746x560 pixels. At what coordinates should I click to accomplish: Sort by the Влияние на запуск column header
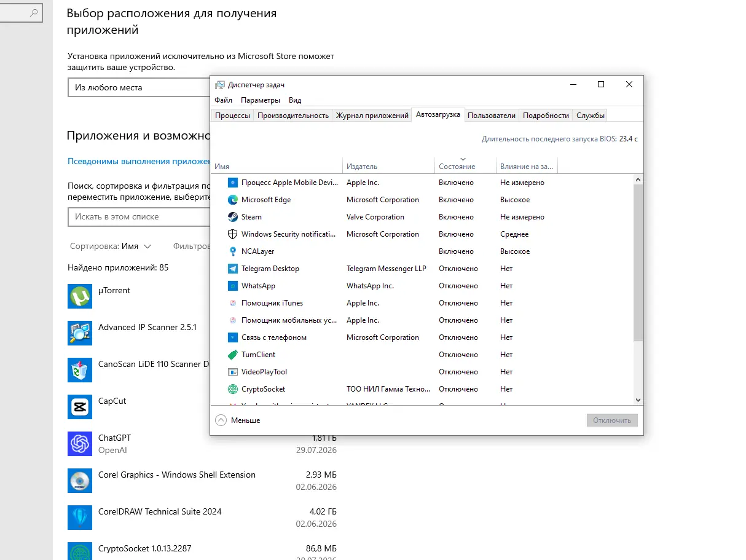(x=527, y=167)
